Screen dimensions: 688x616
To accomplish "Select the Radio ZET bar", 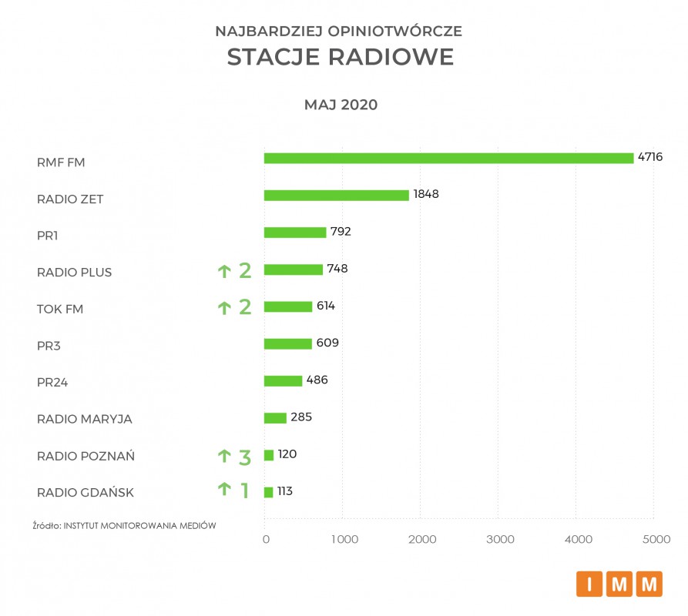I will (x=336, y=195).
